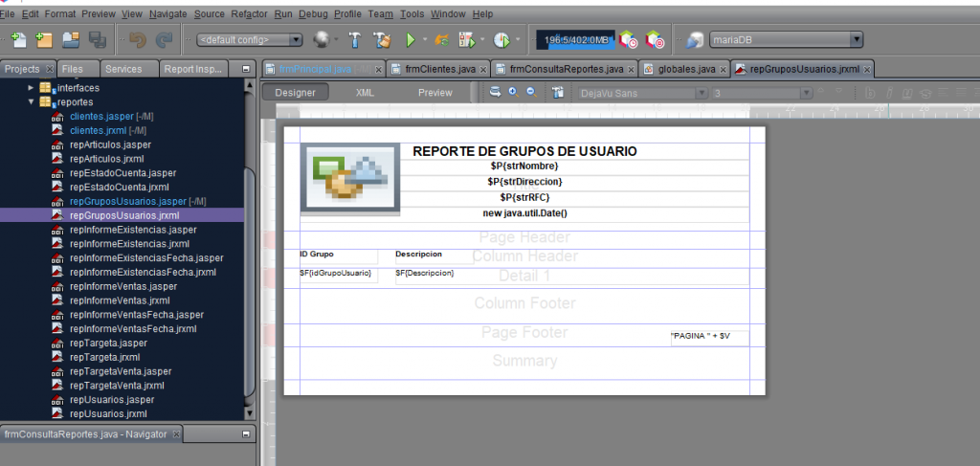This screenshot has width=980, height=466.
Task: Click the Profile Project clock icon
Action: [501, 40]
